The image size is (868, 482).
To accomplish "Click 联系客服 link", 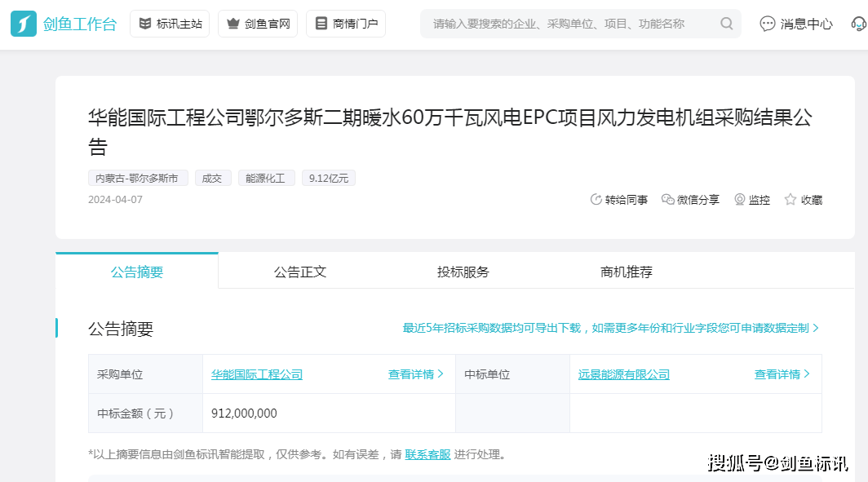I will pyautogui.click(x=427, y=454).
